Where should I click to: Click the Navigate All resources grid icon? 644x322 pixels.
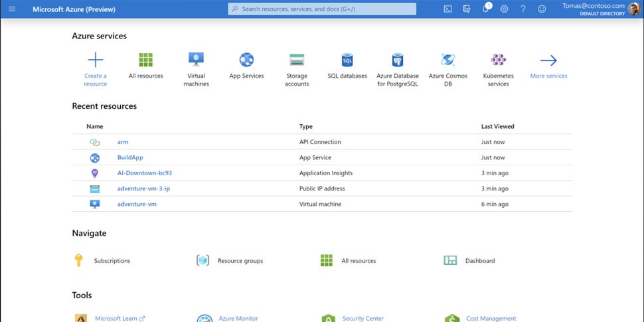pos(327,260)
